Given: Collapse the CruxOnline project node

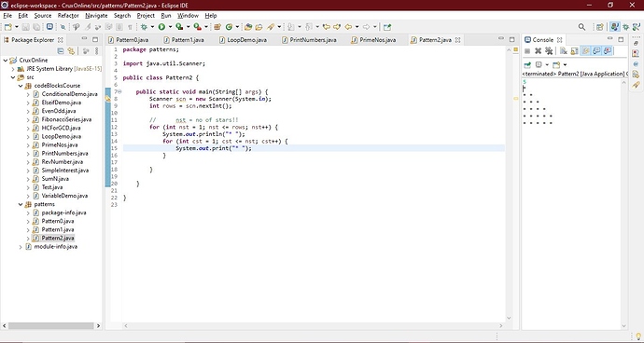Looking at the screenshot, I should (6, 60).
